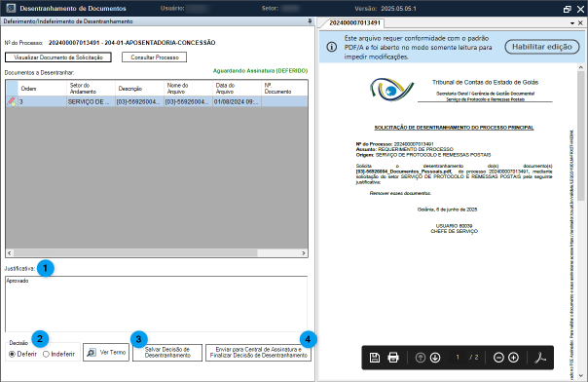
Task: Click inside the Justificativa text field
Action: pos(156,304)
